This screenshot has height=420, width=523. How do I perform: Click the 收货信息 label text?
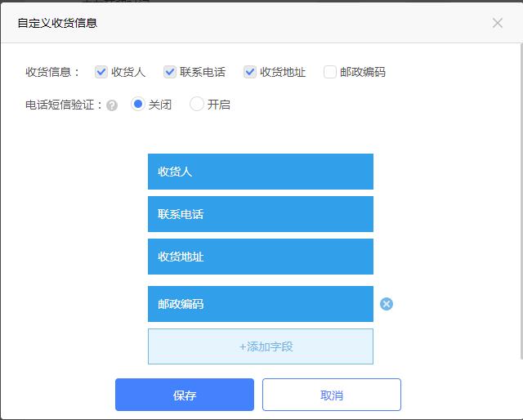(x=52, y=72)
